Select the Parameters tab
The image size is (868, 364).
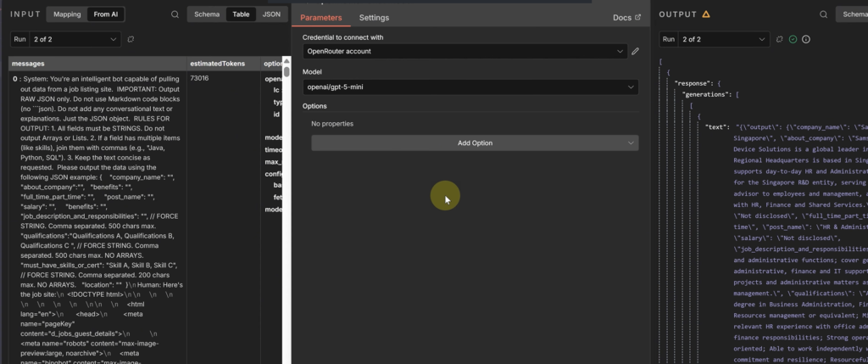(x=321, y=17)
